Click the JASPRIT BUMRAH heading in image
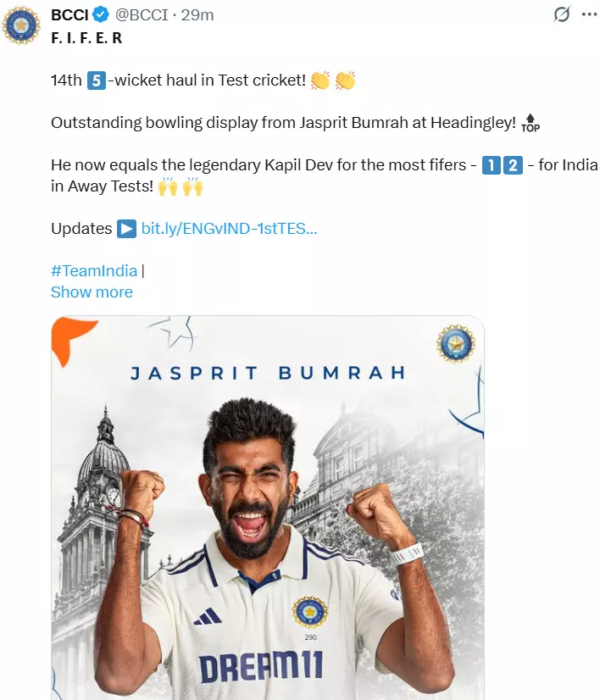This screenshot has height=700, width=600. click(268, 373)
